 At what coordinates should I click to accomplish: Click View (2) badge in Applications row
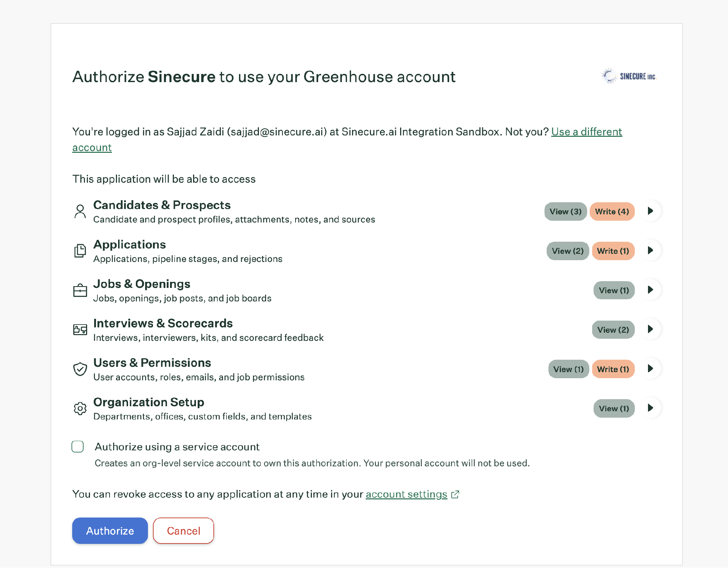[568, 251]
